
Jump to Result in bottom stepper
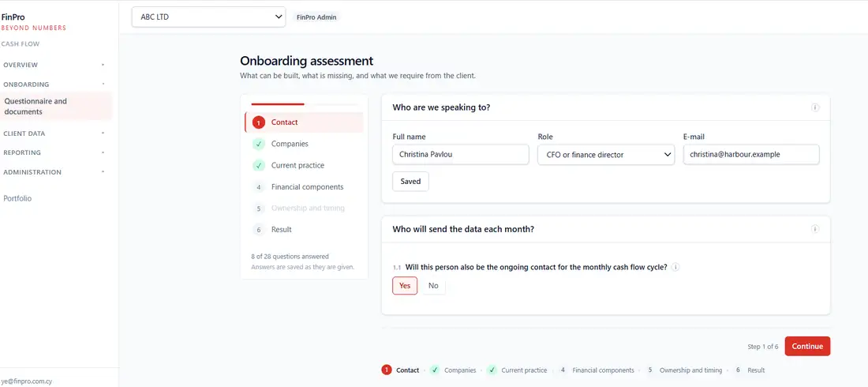pos(748,370)
